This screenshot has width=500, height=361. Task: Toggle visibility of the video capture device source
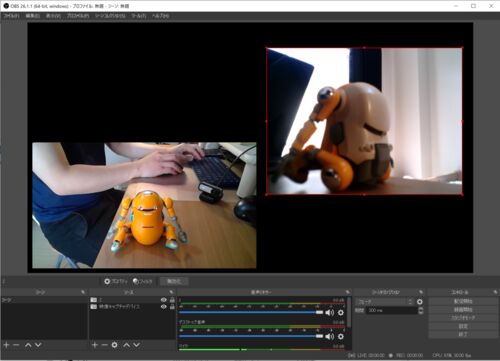[x=163, y=306]
